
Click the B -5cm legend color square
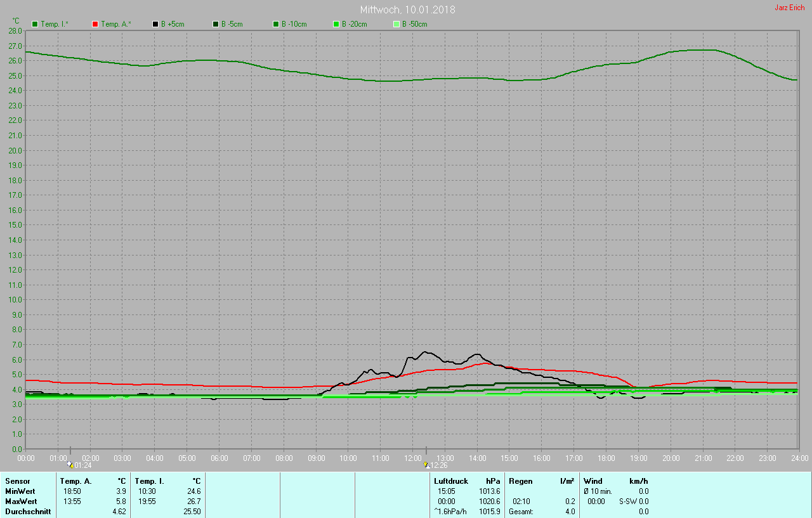(x=216, y=24)
